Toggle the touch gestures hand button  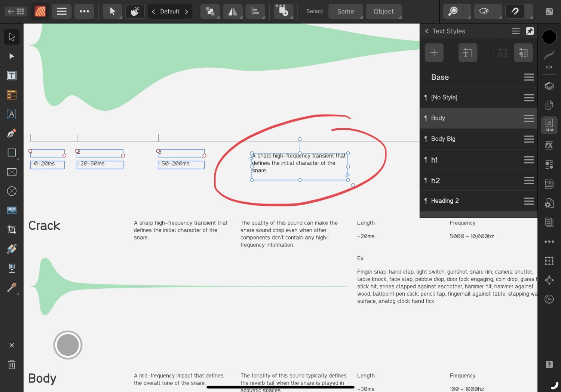135,12
